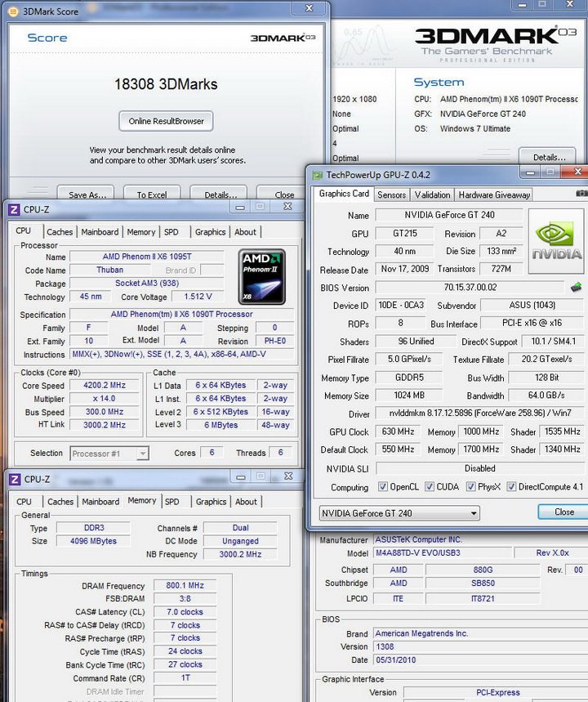Click the 3DMark Score window title icon
The height and width of the screenshot is (702, 588).
click(x=14, y=11)
